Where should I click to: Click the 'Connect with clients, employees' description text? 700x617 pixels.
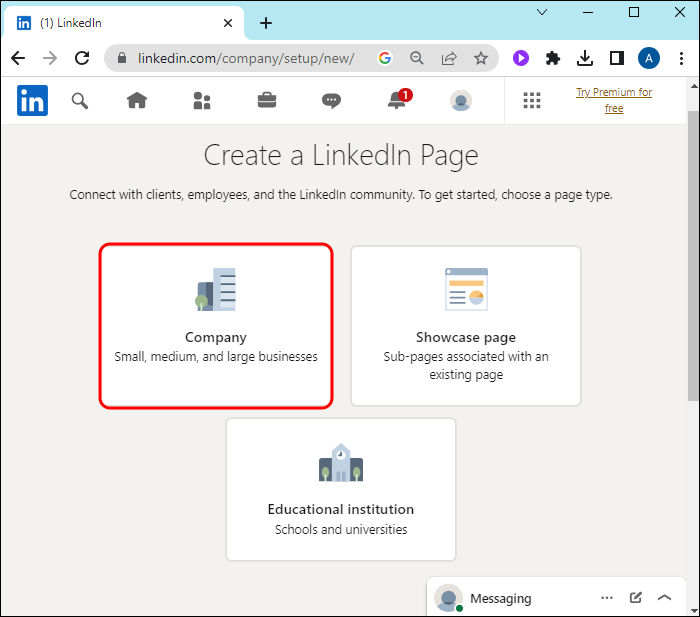click(x=341, y=195)
